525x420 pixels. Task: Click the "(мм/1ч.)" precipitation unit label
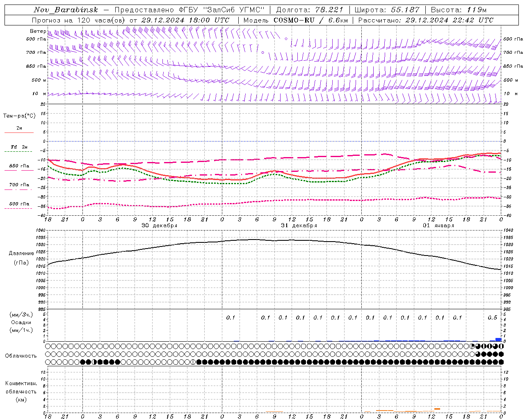(x=21, y=330)
